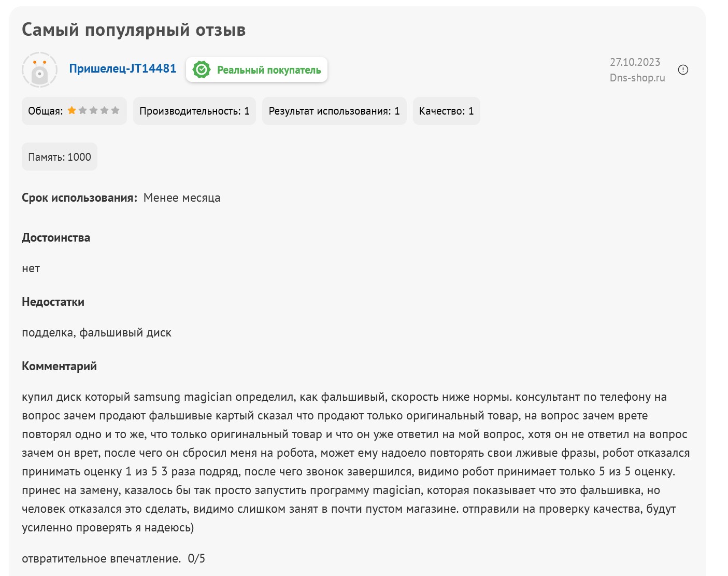Click the Комментарий section heading
728x576 pixels.
click(59, 366)
